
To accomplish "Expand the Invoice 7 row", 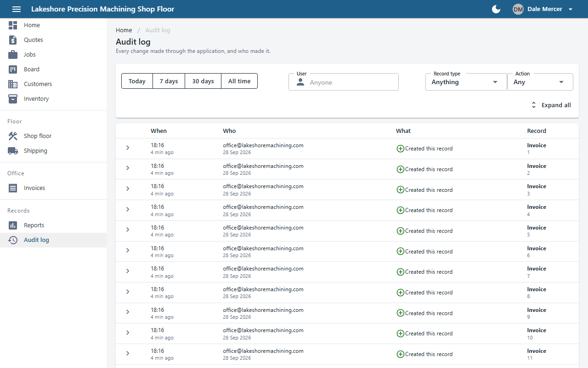I will pos(128,271).
